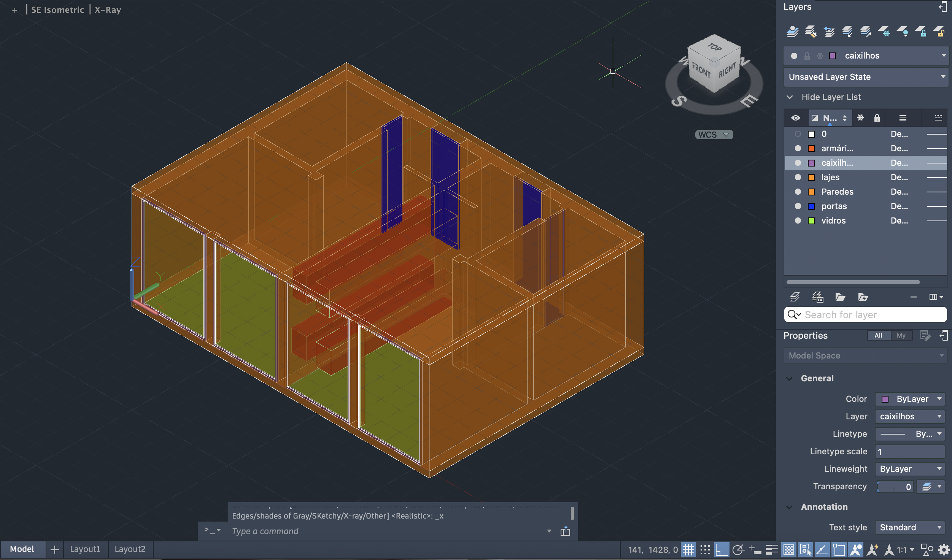Click the X-Ray visual style label
Image resolution: width=952 pixels, height=560 pixels.
[108, 10]
